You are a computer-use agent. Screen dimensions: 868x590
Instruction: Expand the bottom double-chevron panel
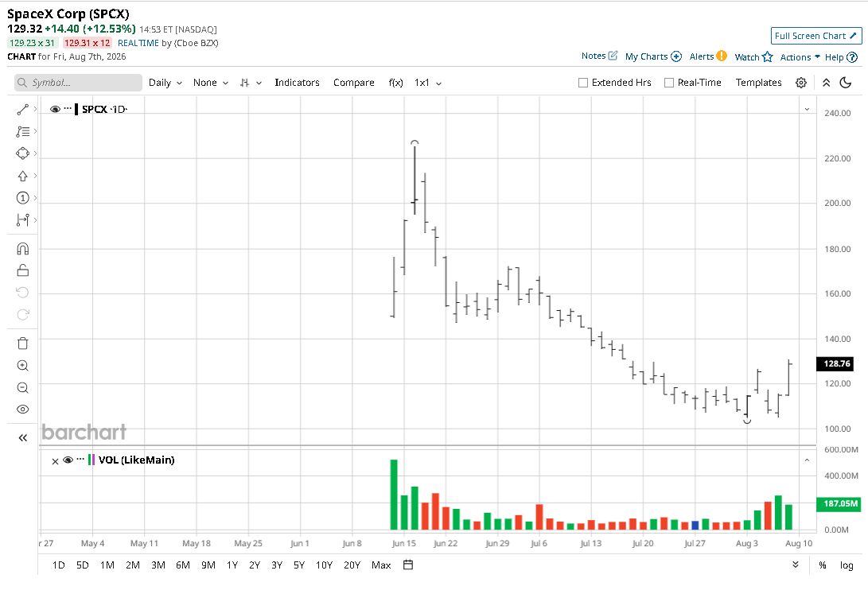(796, 565)
